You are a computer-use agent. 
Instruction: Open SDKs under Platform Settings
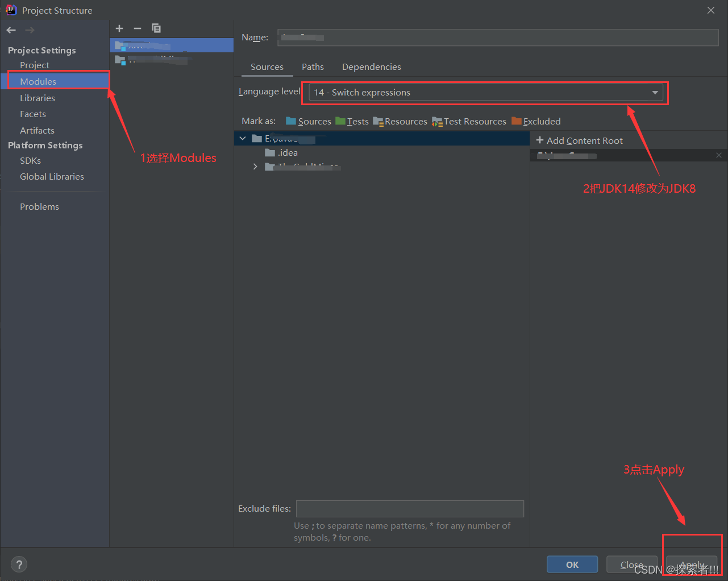[x=30, y=160]
